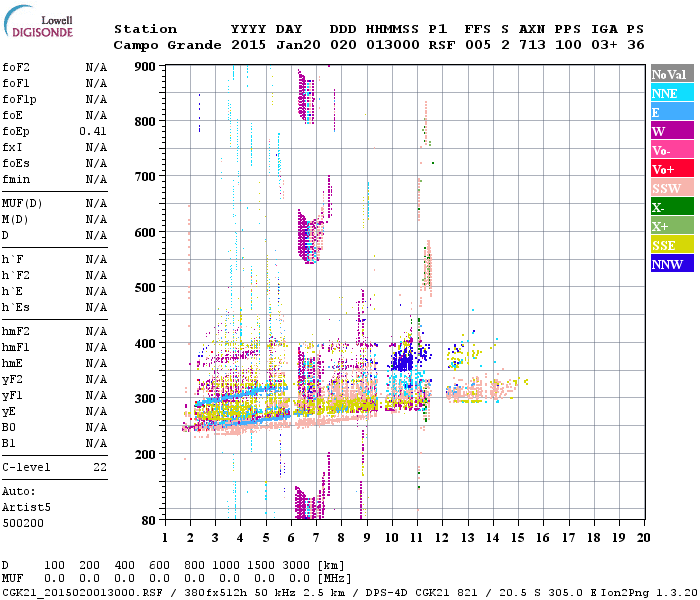The width and height of the screenshot is (700, 600).
Task: Select the SSE yellow legend swatch
Action: (x=672, y=245)
